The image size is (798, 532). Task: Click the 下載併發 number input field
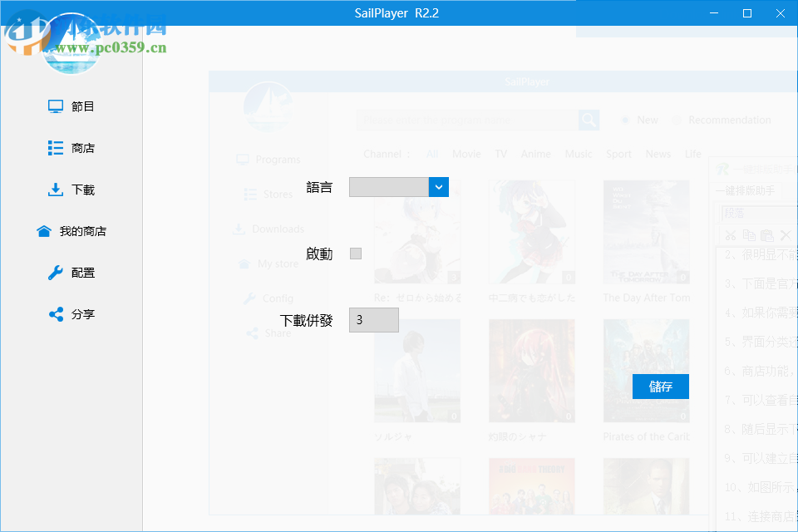pyautogui.click(x=374, y=320)
